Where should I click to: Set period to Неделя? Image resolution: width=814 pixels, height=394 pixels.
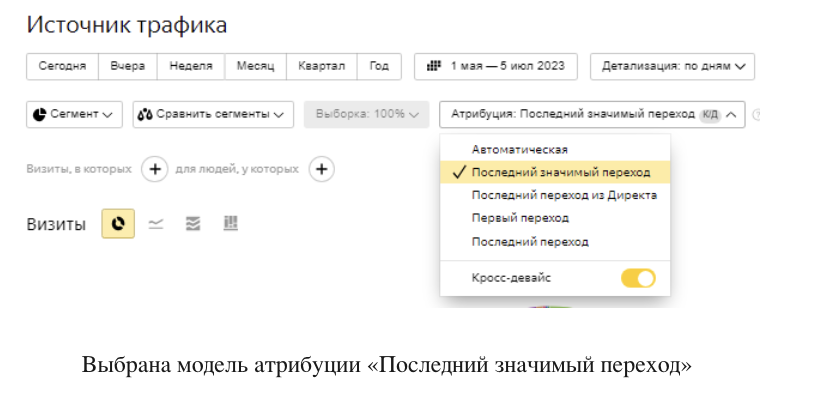pos(191,66)
